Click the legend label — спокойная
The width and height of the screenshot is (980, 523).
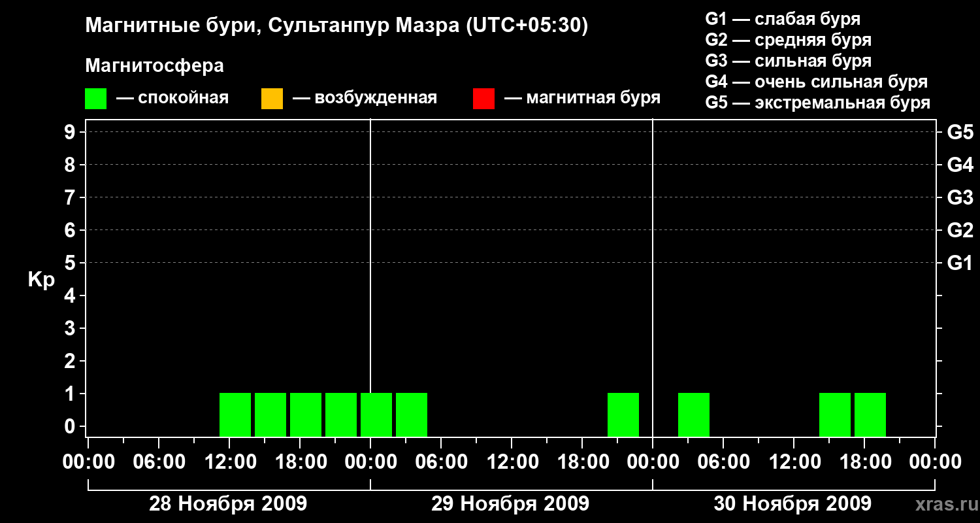172,98
